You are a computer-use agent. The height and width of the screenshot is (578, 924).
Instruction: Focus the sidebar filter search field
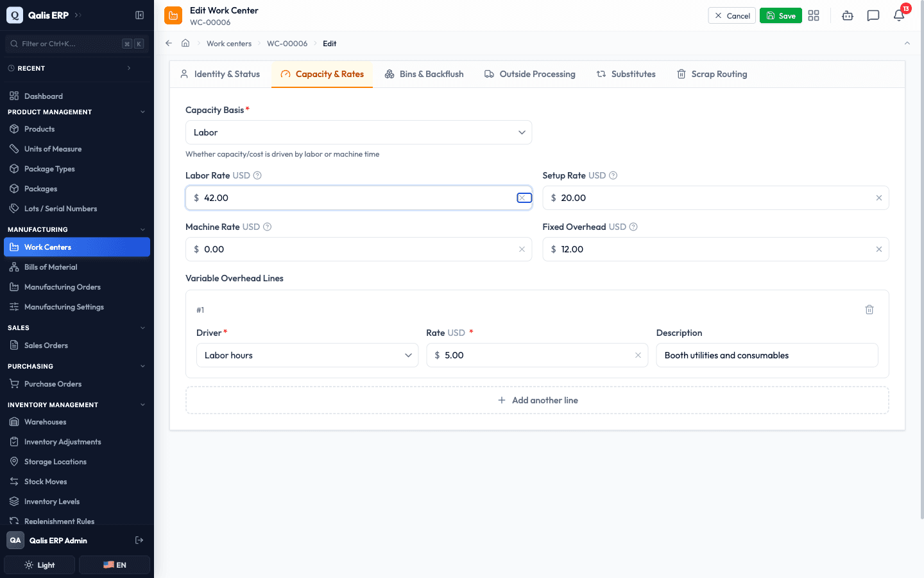(x=77, y=44)
